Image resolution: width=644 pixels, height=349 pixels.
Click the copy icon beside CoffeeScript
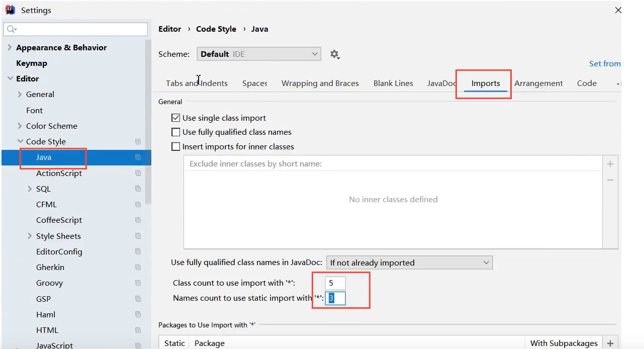click(138, 220)
